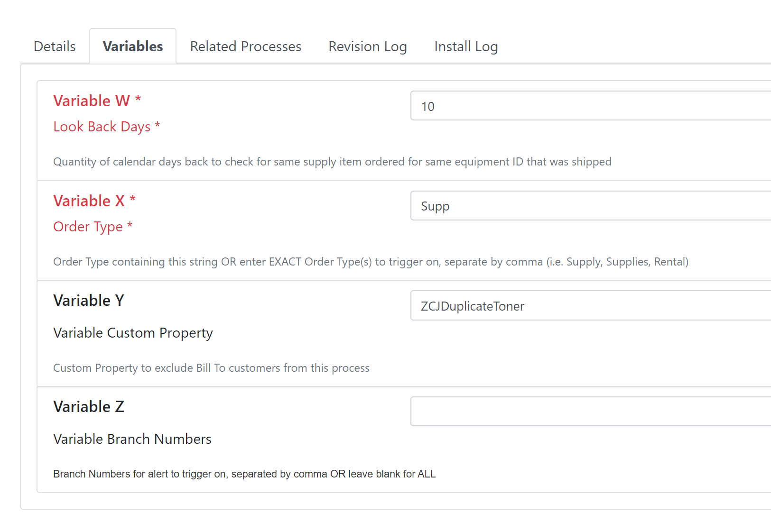Click the Variable X heading

[x=94, y=201]
